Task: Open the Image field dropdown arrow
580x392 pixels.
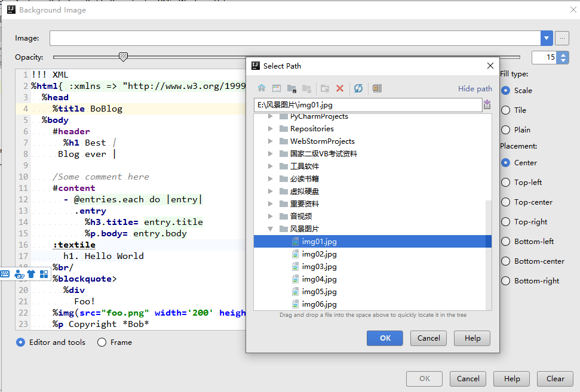Action: pyautogui.click(x=546, y=38)
